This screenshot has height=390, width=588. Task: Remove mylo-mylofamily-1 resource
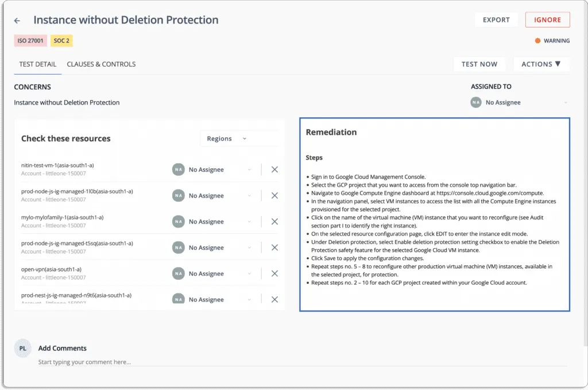pyautogui.click(x=274, y=221)
